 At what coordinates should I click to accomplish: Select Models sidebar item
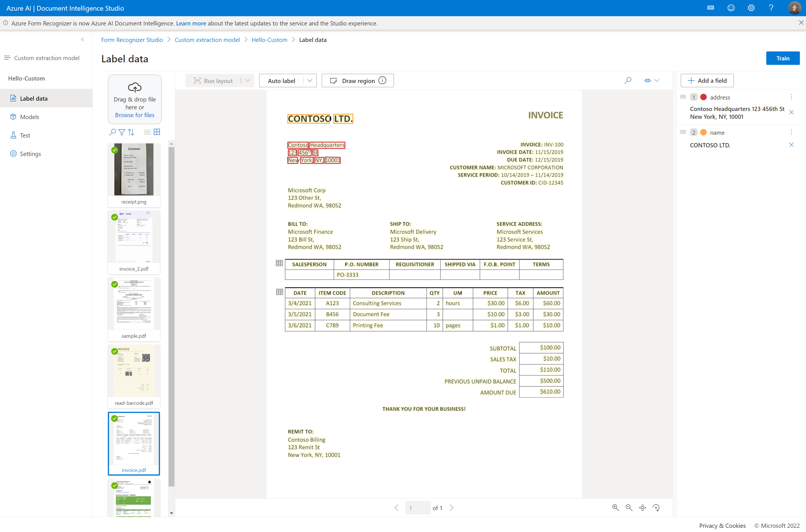[x=30, y=116]
